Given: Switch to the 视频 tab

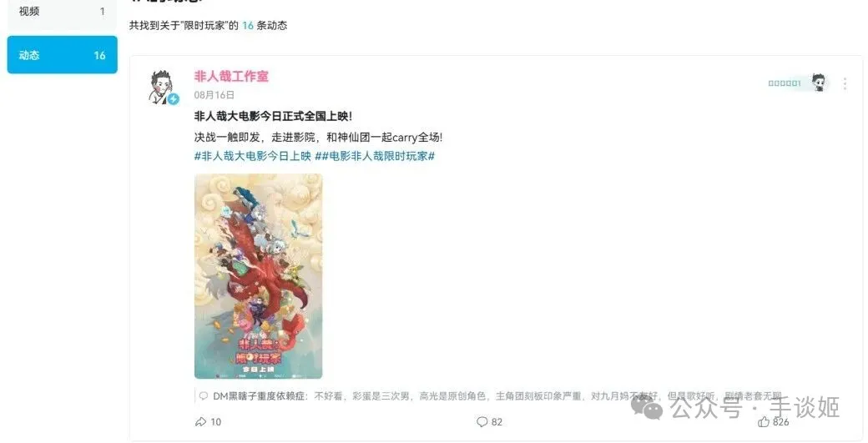Looking at the screenshot, I should [62, 11].
